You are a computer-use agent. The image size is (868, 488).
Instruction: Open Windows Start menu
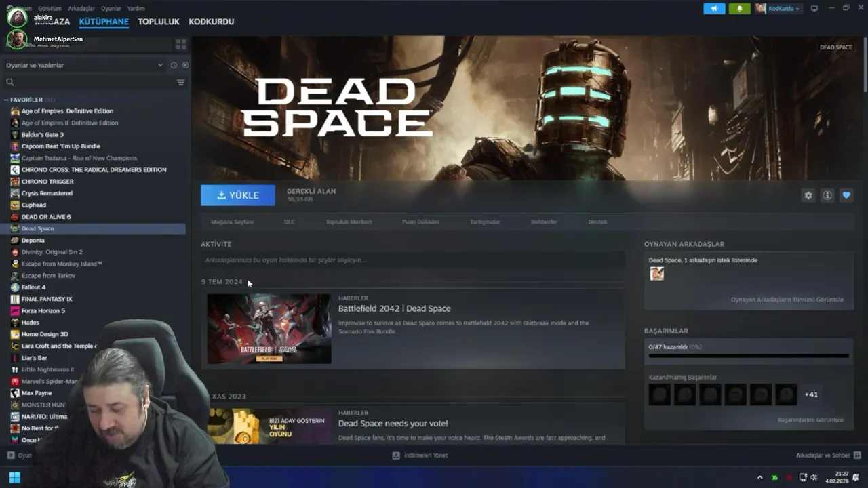coord(14,477)
